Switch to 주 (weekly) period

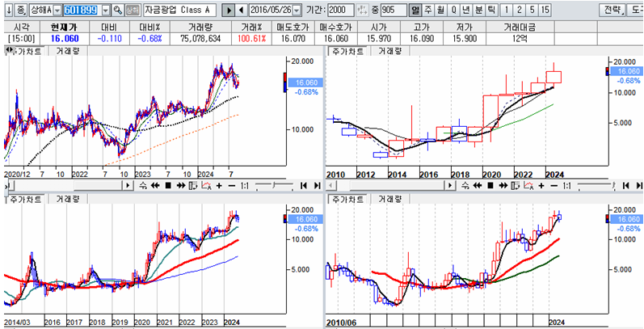point(428,10)
